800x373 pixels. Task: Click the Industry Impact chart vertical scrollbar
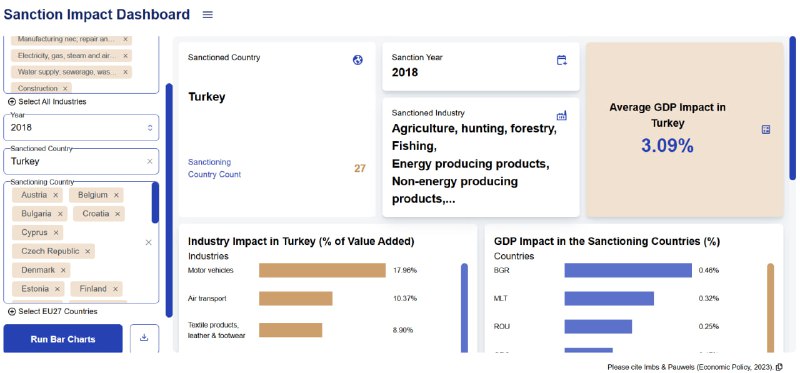pyautogui.click(x=464, y=308)
